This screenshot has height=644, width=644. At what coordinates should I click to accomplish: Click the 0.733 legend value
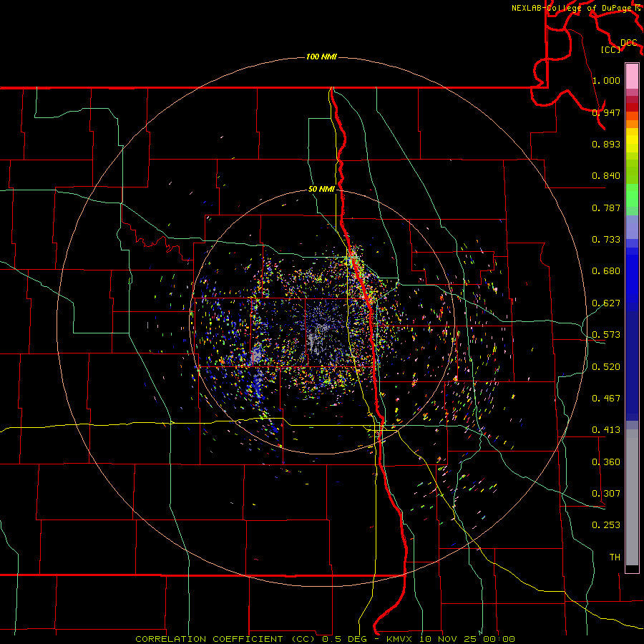606,240
